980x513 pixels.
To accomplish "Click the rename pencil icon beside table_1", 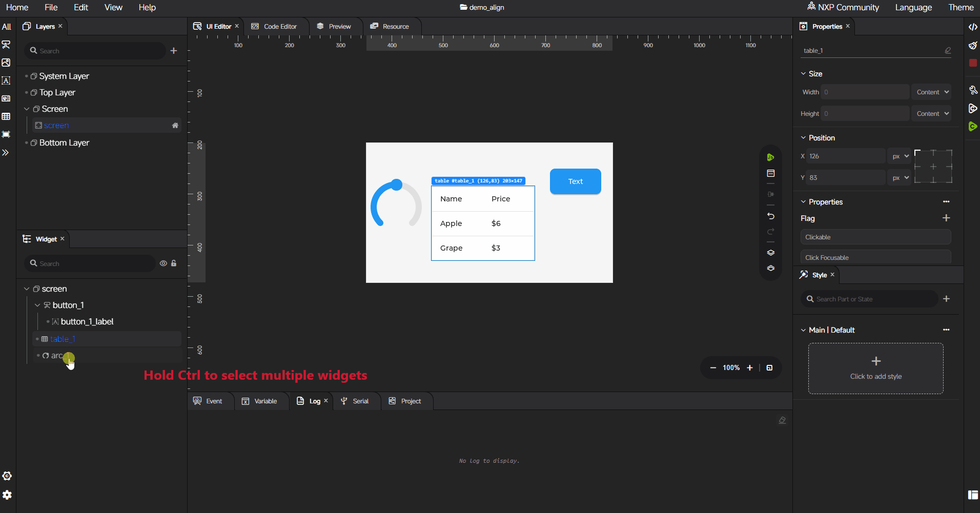I will 948,50.
